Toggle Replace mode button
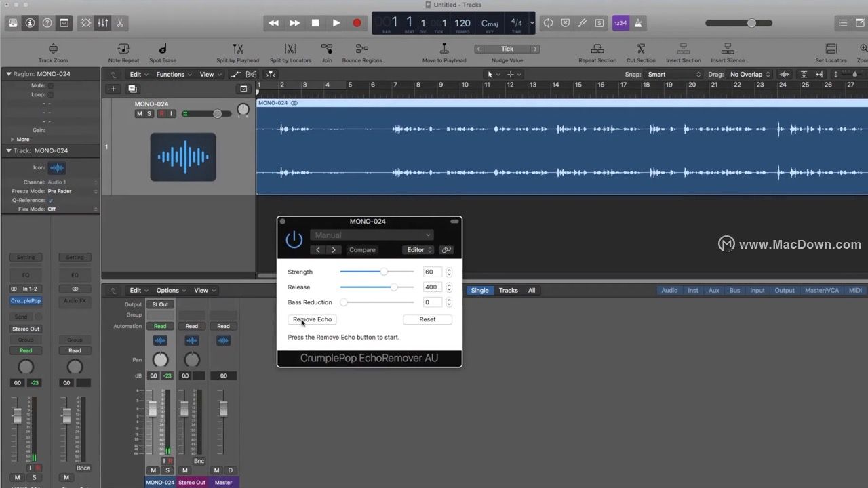868x488 pixels. coord(566,23)
